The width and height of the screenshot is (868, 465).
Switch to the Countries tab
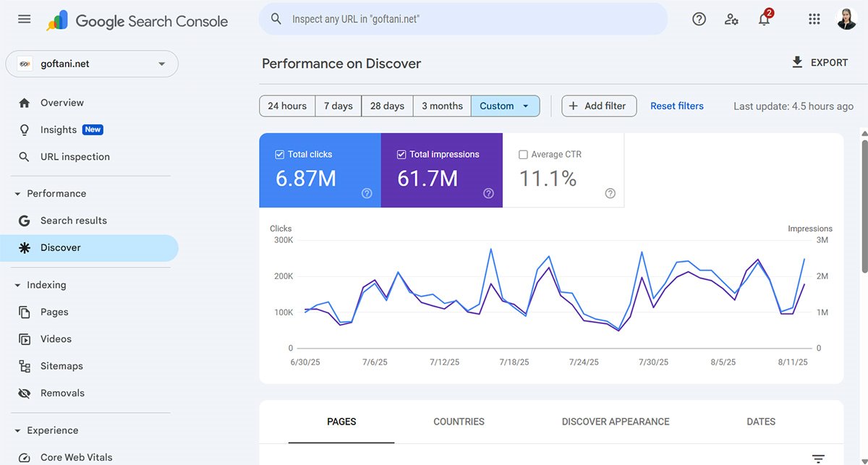[459, 422]
